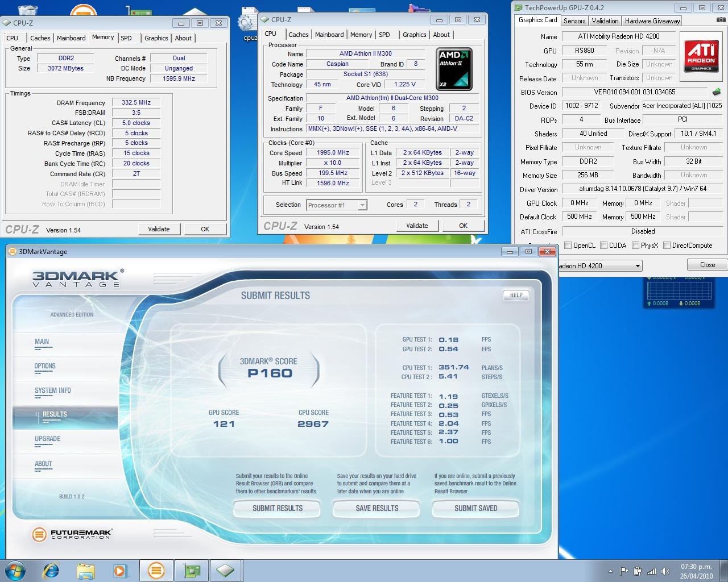Click the AMD Athlon II processor logo
The width and height of the screenshot is (728, 582).
pyautogui.click(x=454, y=69)
